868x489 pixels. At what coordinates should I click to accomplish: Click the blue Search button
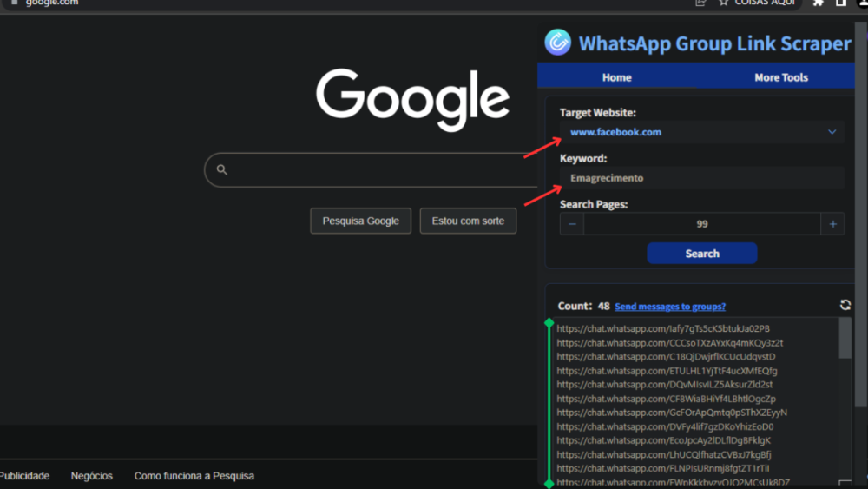pyautogui.click(x=702, y=253)
